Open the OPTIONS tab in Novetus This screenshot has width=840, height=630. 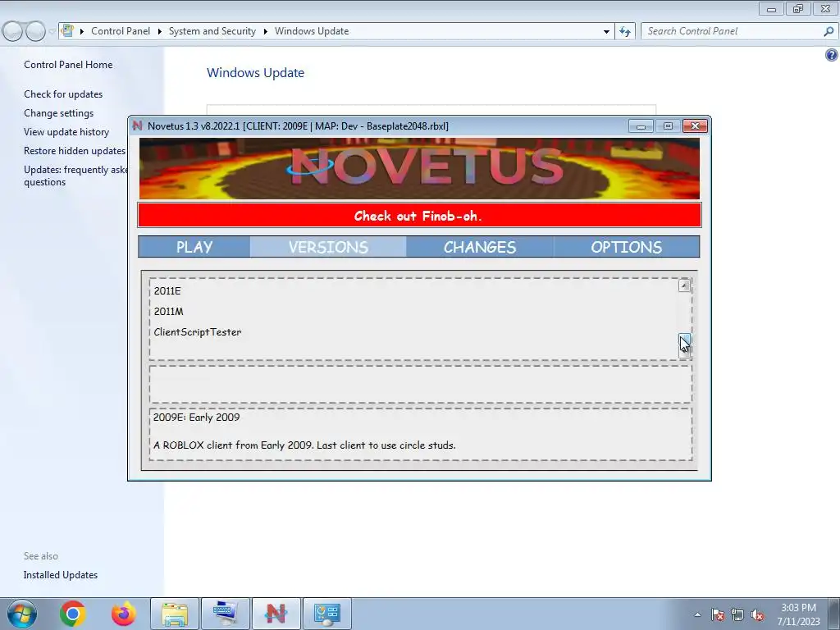coord(626,247)
